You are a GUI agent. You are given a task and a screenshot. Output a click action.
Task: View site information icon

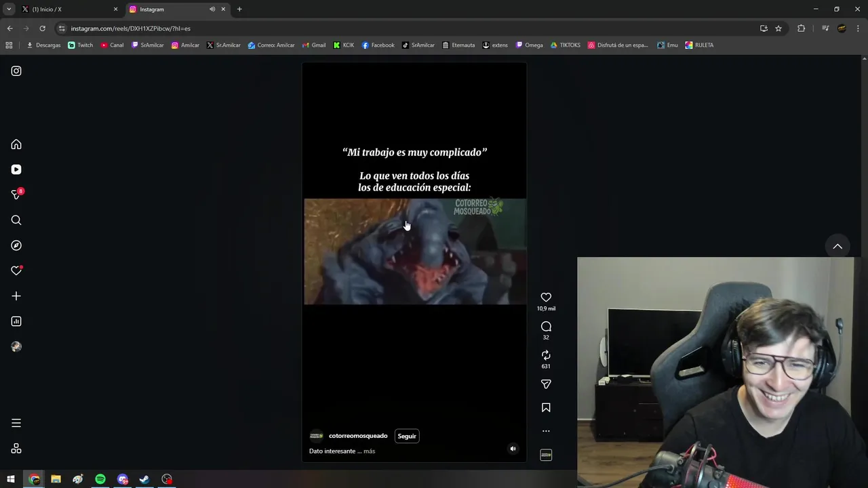pos(62,28)
